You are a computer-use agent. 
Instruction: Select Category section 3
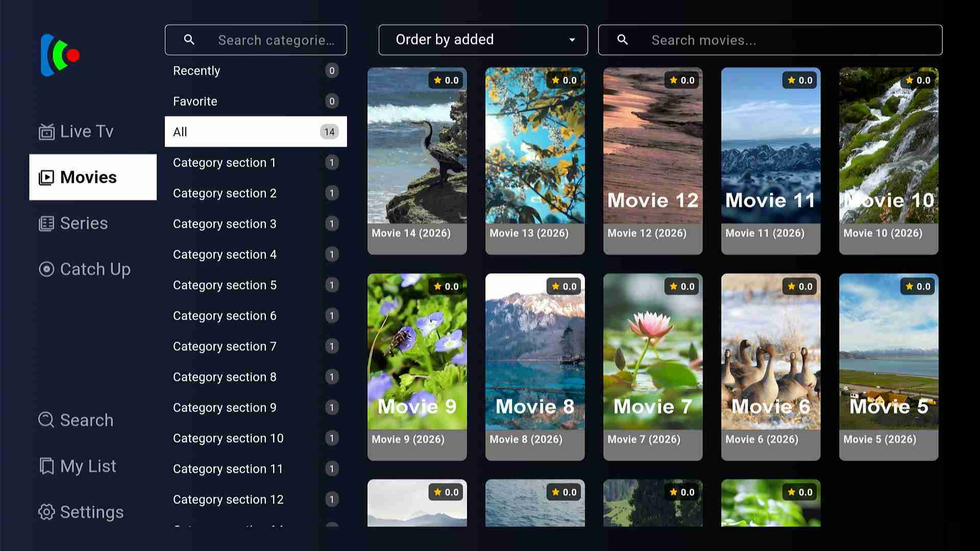[x=256, y=223]
